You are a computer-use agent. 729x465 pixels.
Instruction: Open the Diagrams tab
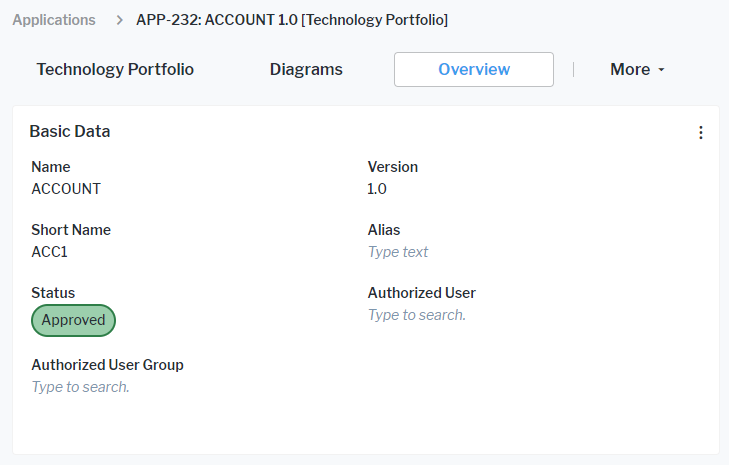tap(306, 70)
